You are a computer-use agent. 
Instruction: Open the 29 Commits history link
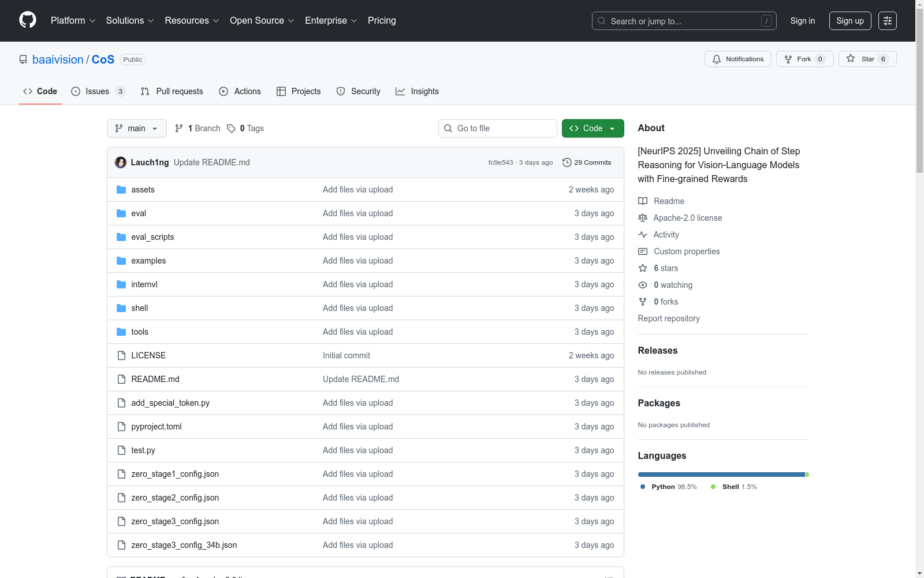tap(587, 162)
